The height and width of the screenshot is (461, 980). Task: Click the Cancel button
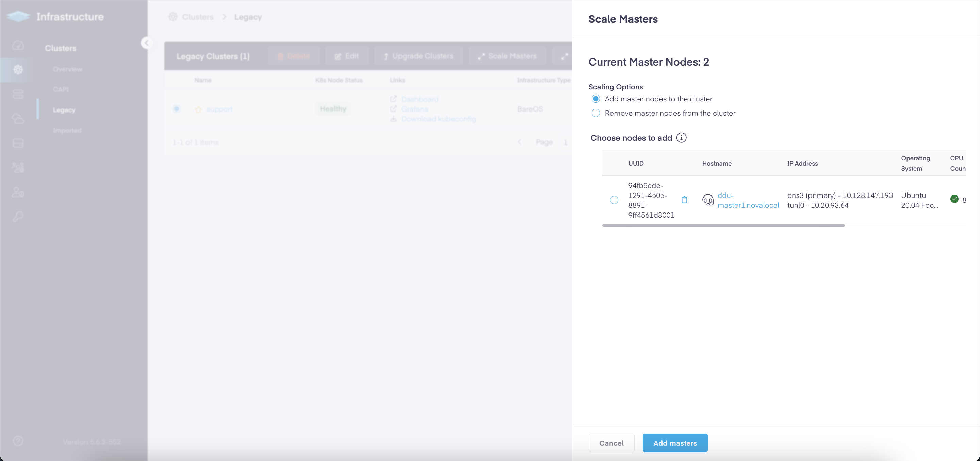tap(611, 443)
